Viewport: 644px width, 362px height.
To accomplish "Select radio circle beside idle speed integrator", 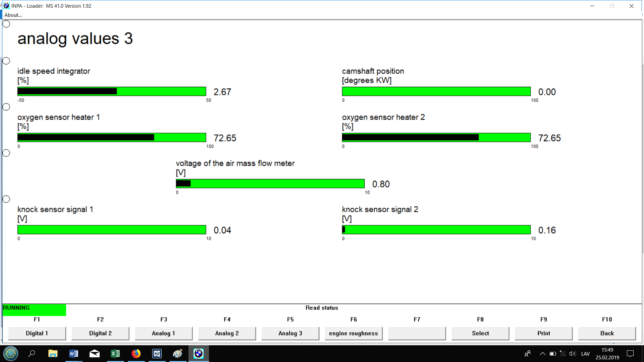I will point(6,61).
